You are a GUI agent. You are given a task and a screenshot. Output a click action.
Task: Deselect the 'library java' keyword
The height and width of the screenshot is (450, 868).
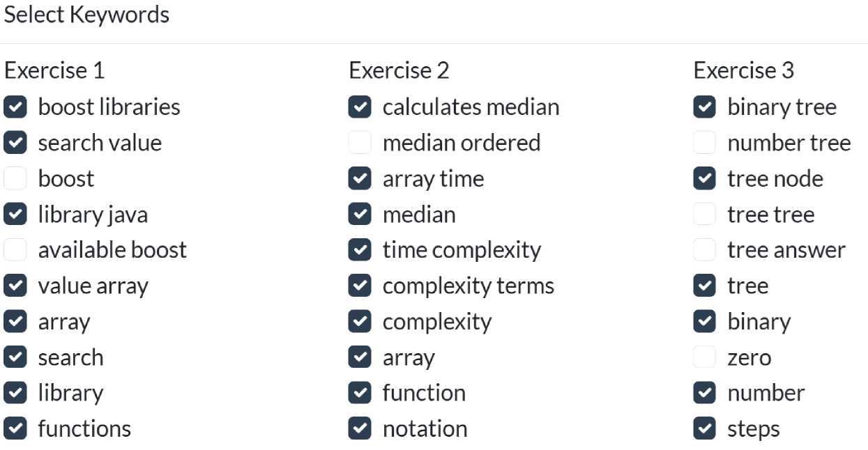(15, 215)
